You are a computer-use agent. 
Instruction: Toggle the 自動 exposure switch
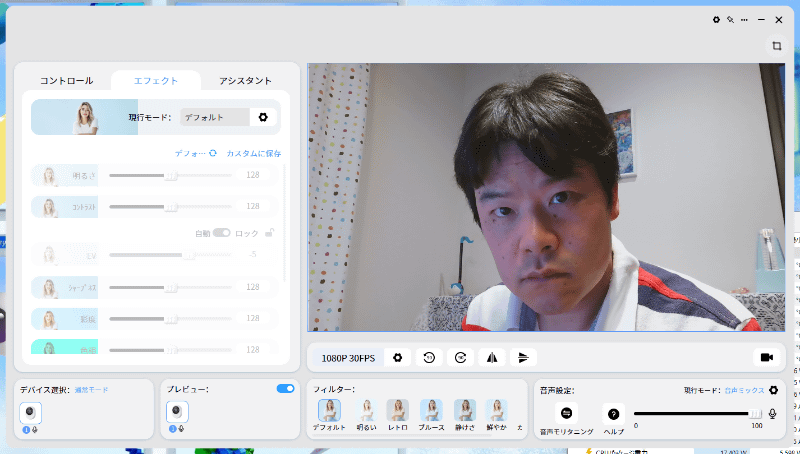coord(221,233)
